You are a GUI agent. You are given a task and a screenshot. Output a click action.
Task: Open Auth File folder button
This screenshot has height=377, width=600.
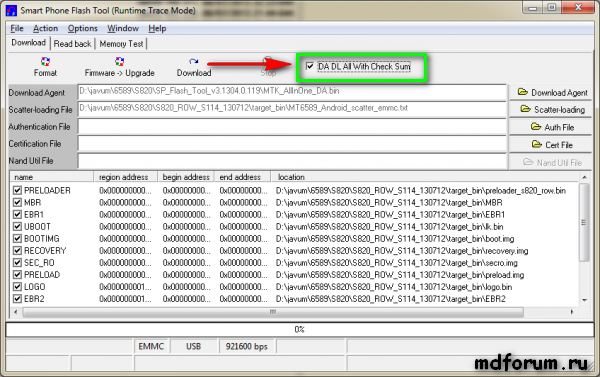coord(550,127)
